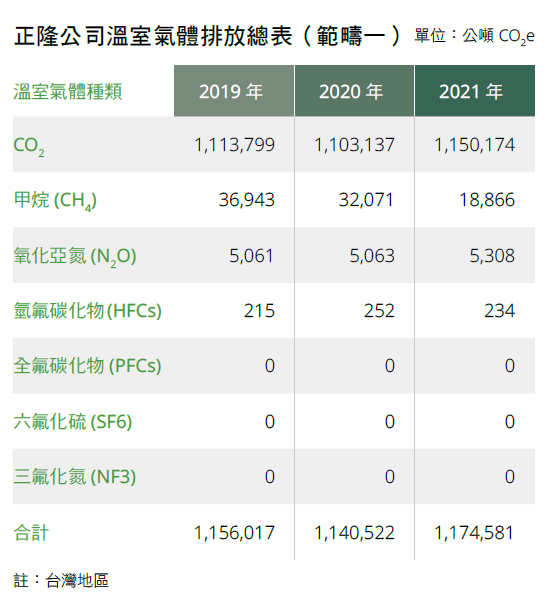Click the 2019 methane value 36,943
The image size is (552, 598).
(246, 200)
